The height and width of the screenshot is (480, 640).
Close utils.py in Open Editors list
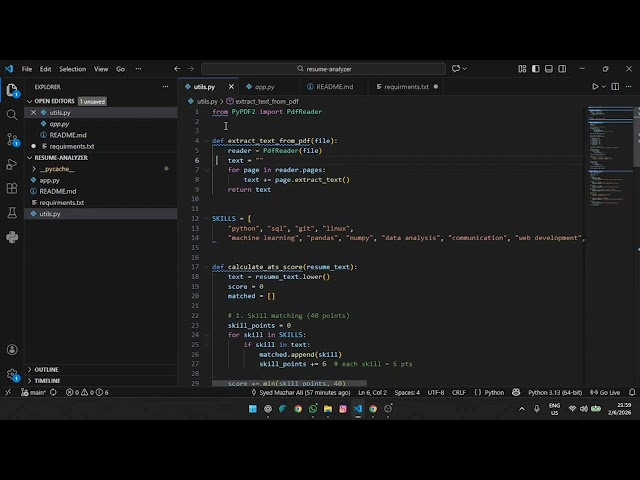33,112
